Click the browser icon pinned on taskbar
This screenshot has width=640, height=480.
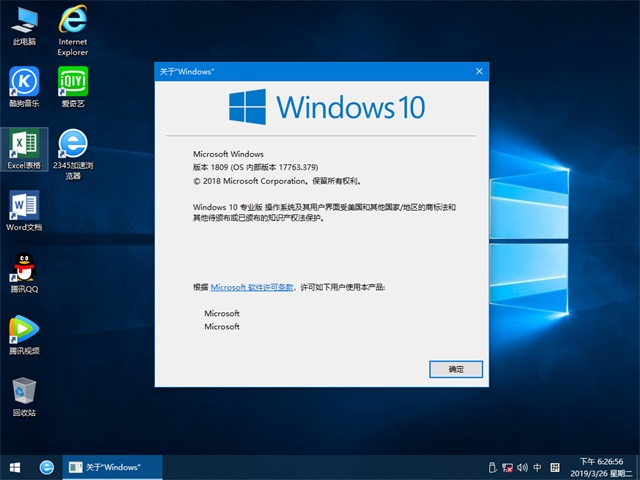46,467
